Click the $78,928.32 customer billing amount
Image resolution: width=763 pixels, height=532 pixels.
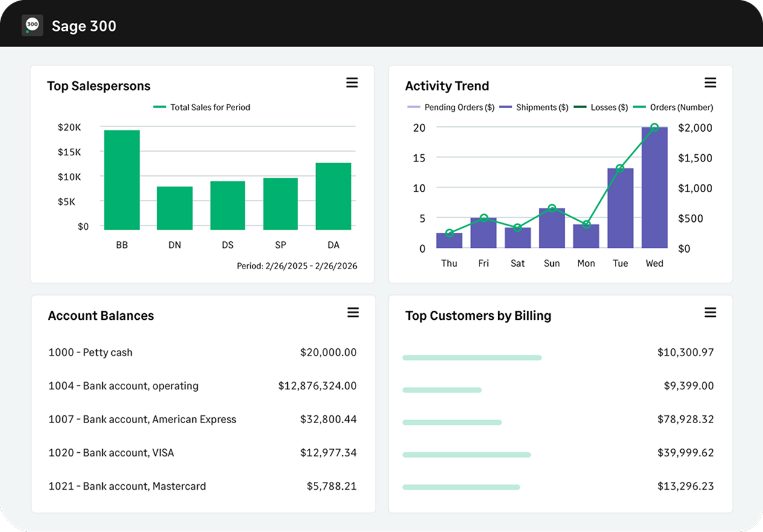[x=686, y=419]
